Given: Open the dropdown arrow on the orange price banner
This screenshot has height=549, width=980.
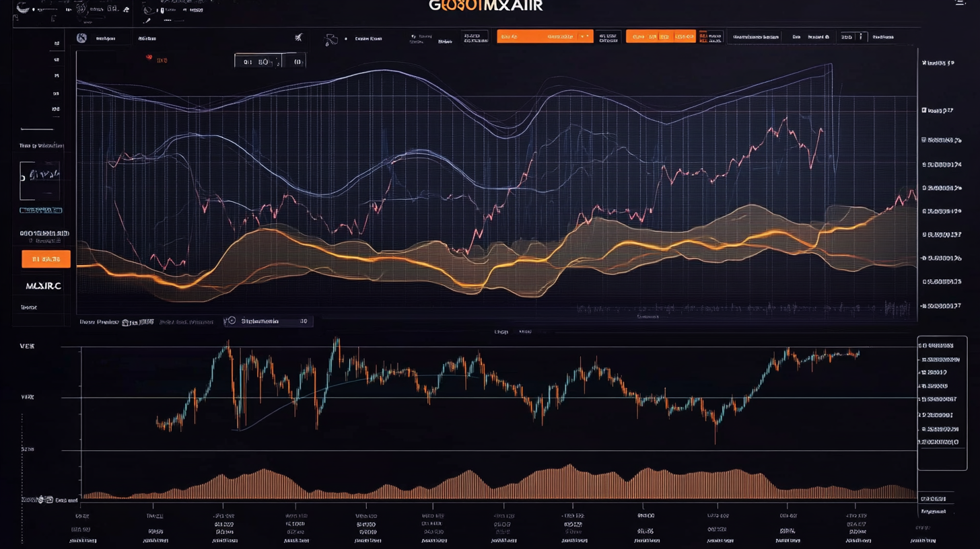Looking at the screenshot, I should 582,36.
